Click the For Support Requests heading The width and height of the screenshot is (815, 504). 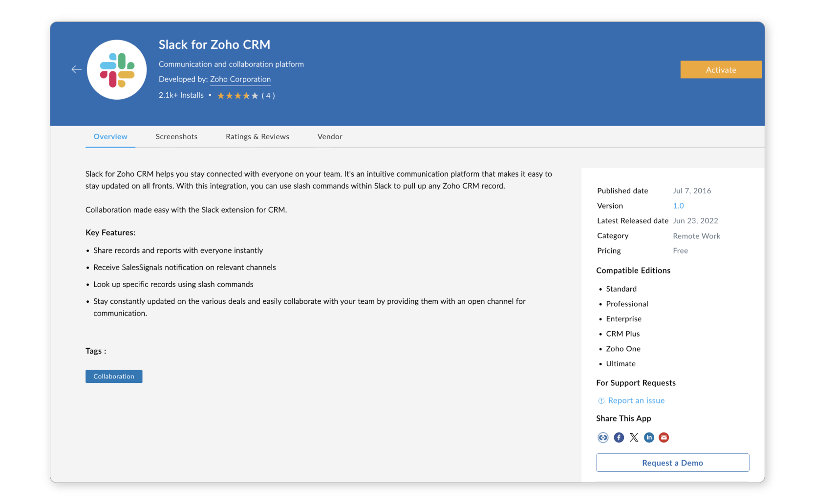tap(636, 383)
